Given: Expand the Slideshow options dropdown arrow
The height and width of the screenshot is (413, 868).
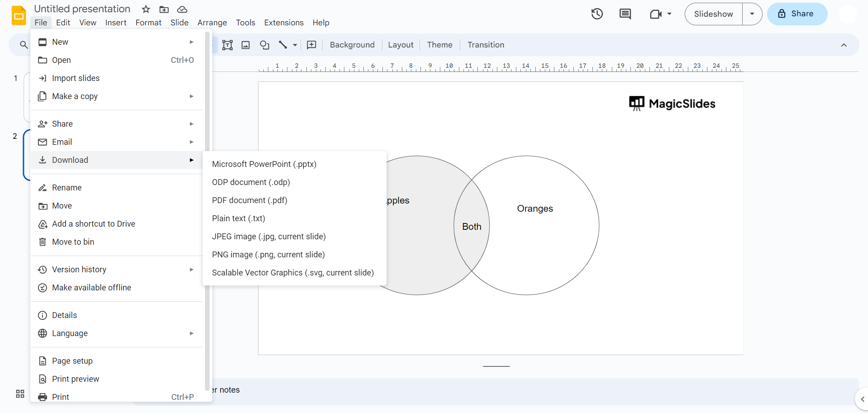Looking at the screenshot, I should (752, 14).
